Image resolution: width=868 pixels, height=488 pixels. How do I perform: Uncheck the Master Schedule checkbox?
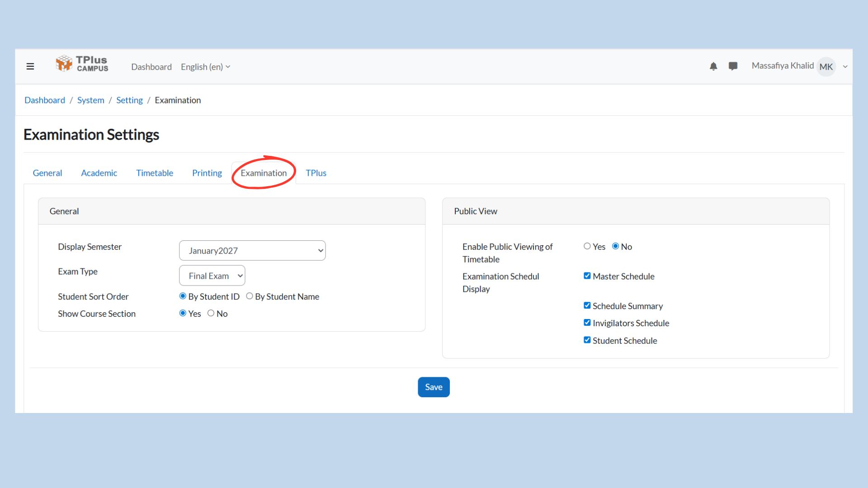[587, 276]
